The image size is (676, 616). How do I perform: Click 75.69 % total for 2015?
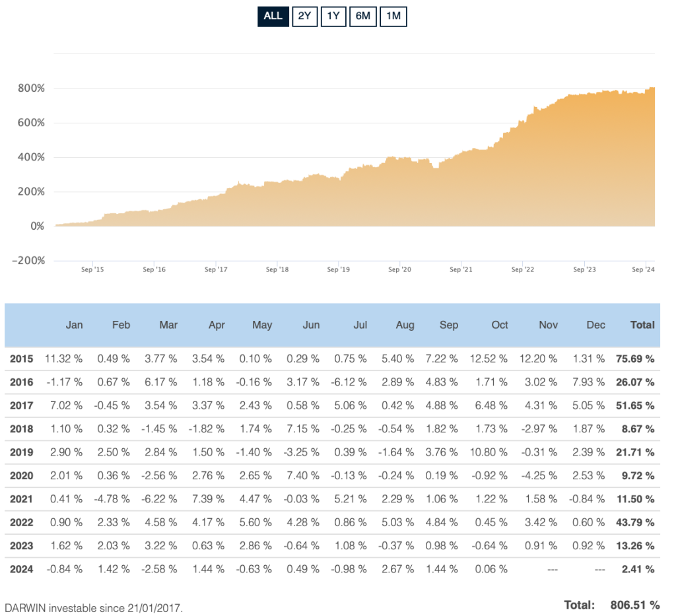point(636,359)
